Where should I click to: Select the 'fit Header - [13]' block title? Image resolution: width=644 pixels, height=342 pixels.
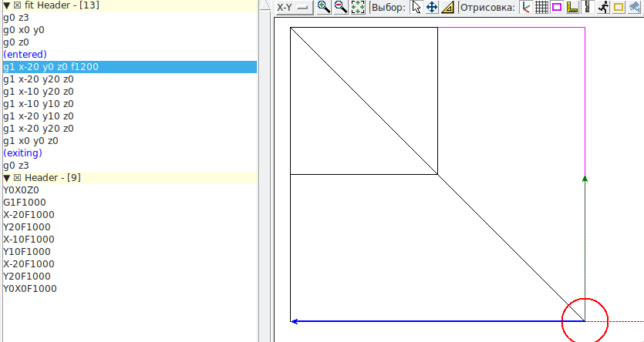pyautogui.click(x=62, y=5)
